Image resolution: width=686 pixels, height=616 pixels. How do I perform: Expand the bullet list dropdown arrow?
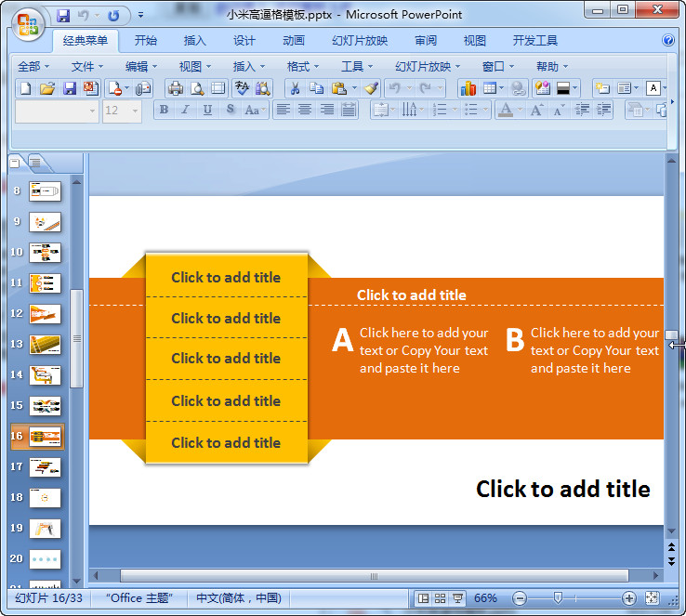[485, 111]
